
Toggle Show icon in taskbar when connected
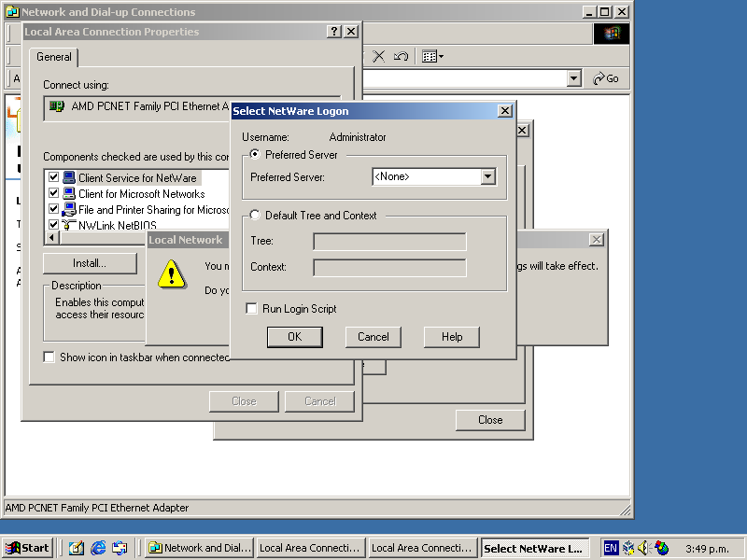coord(49,357)
